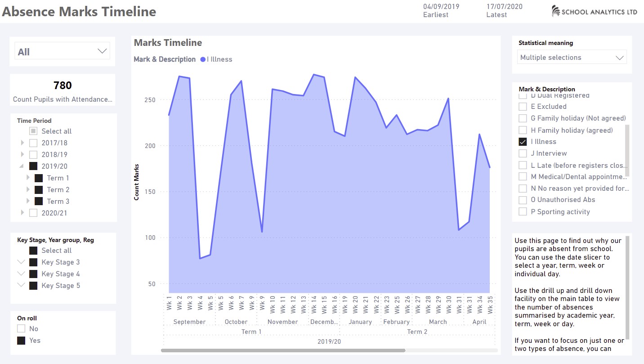Expand the 2020/21 time period

22,213
